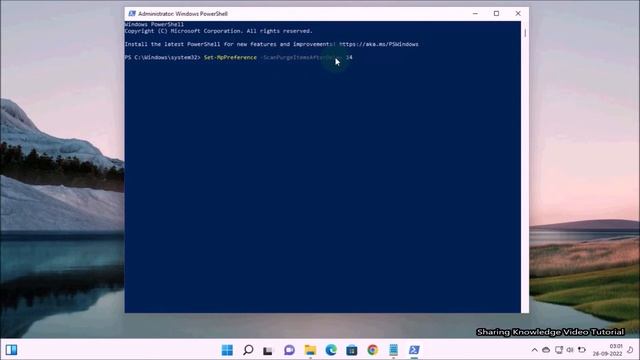Click the PS C:\Windows\system32> prompt
This screenshot has width=640, height=360.
162,58
